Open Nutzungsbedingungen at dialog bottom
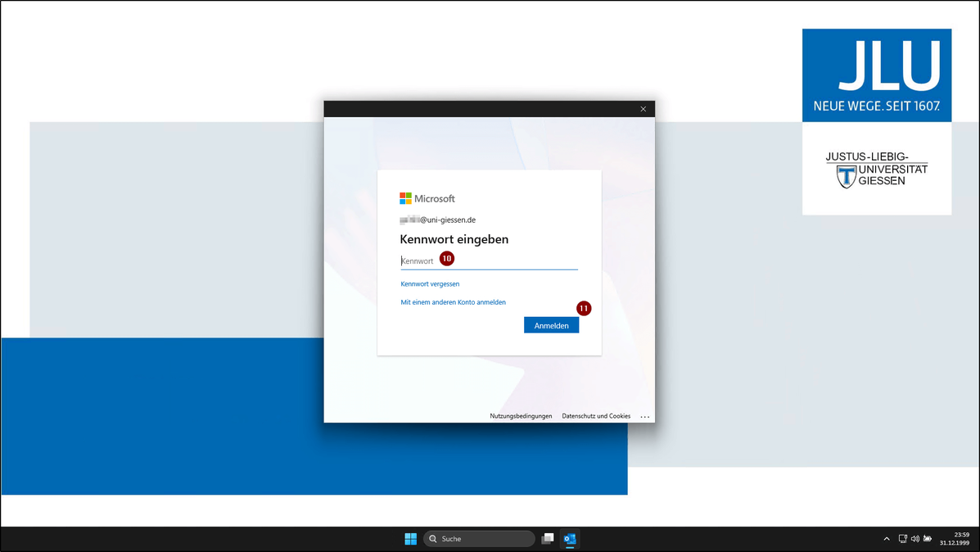The image size is (980, 552). coord(521,416)
